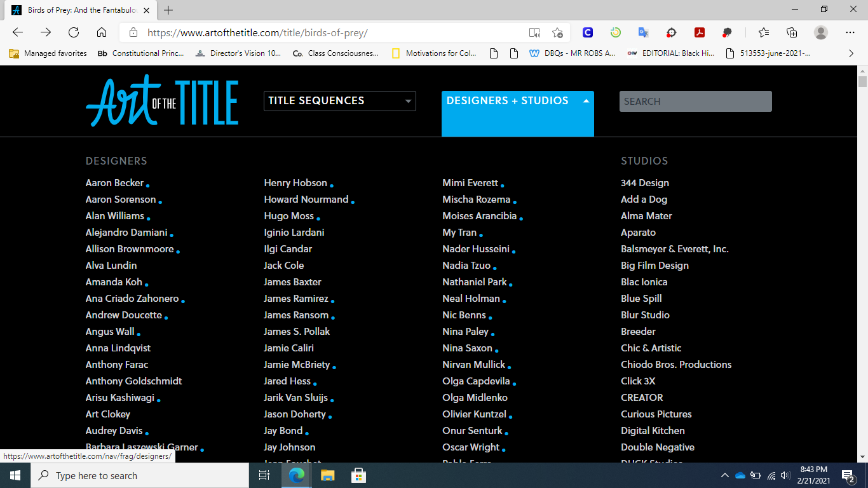Go back to the previous page
The width and height of the screenshot is (868, 488).
click(x=18, y=32)
